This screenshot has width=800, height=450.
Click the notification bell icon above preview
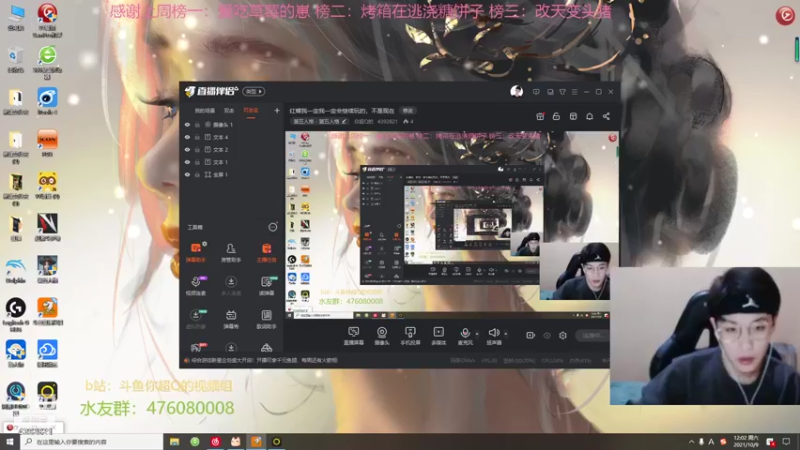(589, 116)
